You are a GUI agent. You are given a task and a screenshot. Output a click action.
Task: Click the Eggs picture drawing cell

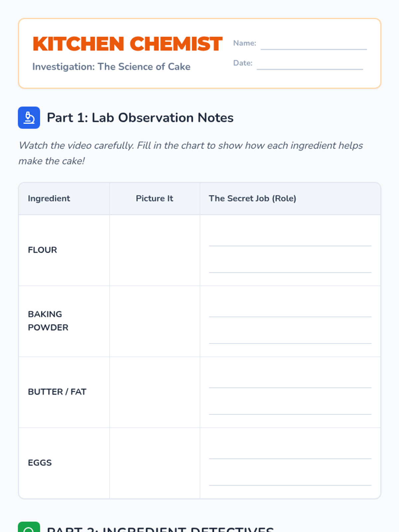[155, 463]
